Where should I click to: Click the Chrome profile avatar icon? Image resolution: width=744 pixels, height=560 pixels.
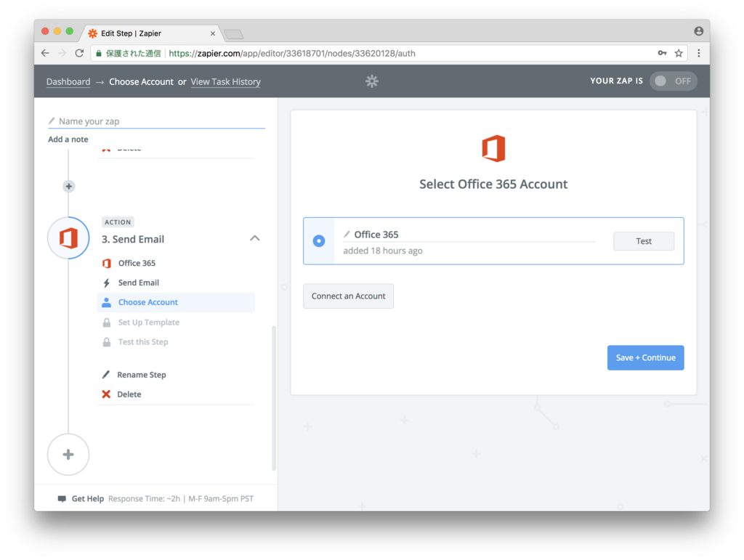click(698, 31)
